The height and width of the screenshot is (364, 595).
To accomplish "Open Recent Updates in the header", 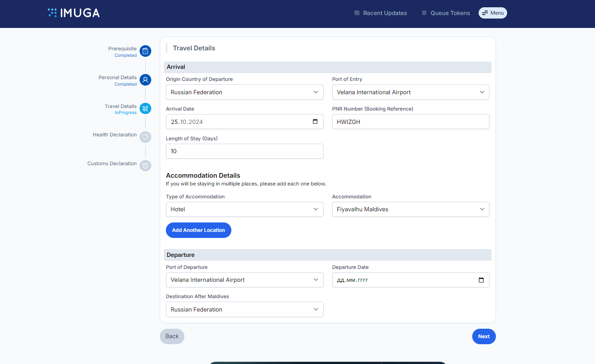I will 380,13.
